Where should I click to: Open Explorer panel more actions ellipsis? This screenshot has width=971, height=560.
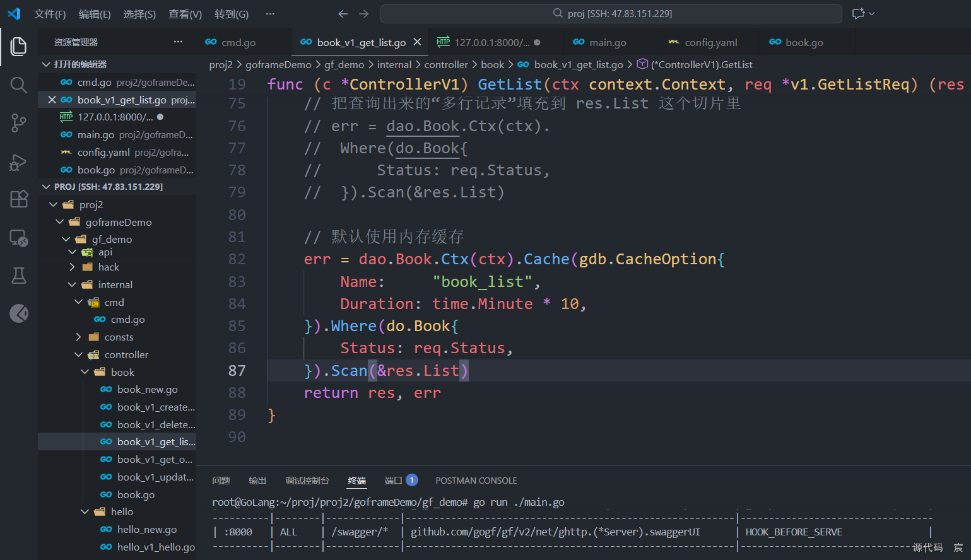click(x=178, y=42)
